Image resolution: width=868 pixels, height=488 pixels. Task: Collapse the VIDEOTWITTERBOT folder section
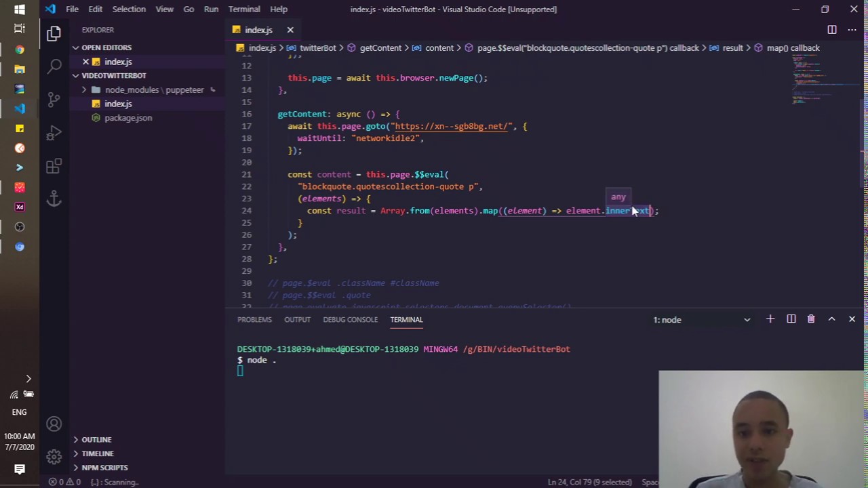[x=114, y=76]
